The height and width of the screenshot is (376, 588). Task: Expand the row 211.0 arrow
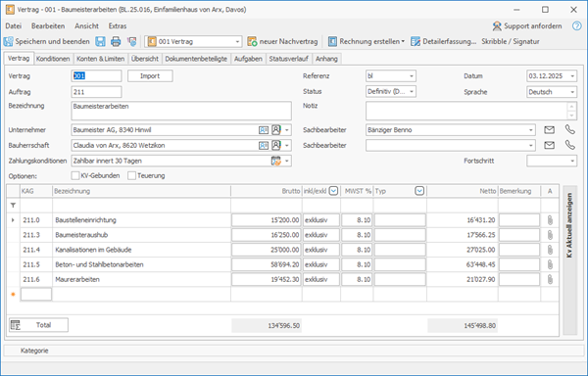(13, 220)
